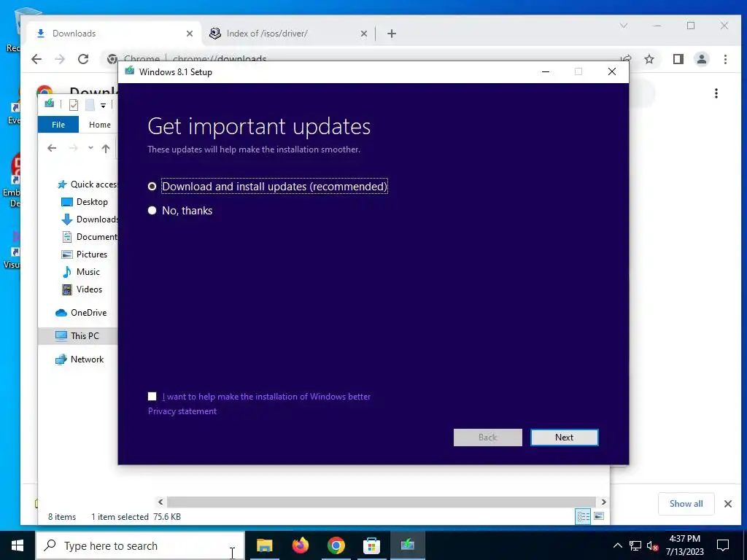The image size is (747, 560).
Task: Toggle Chrome side panel icon
Action: pyautogui.click(x=678, y=59)
